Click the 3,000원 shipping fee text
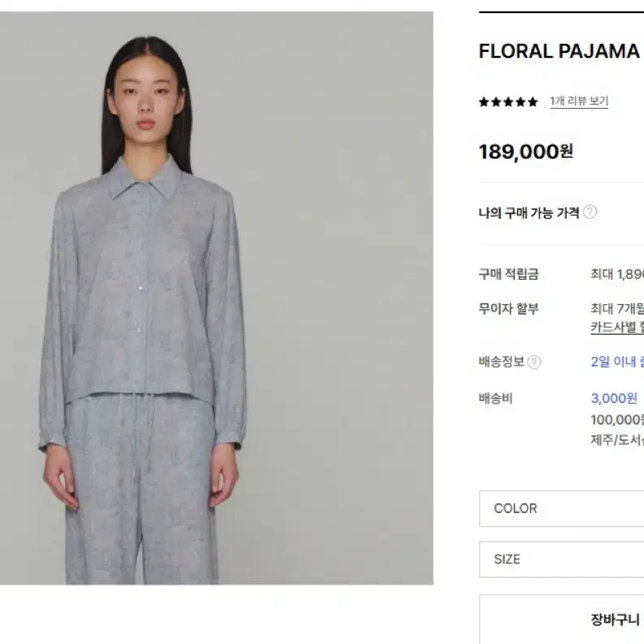 coord(614,398)
